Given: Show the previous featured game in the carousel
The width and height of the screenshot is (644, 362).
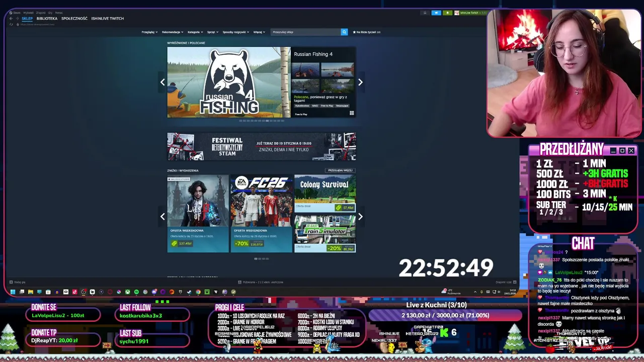Looking at the screenshot, I should [x=163, y=82].
